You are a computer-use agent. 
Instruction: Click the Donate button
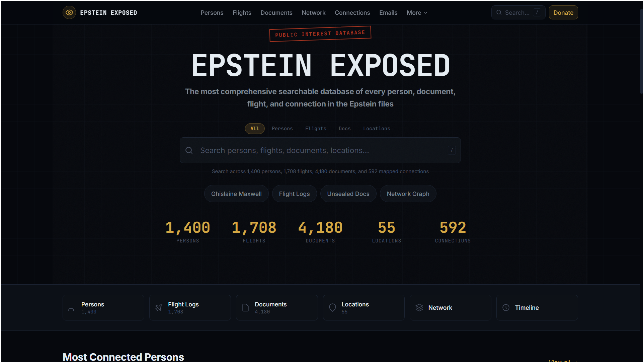pos(563,13)
